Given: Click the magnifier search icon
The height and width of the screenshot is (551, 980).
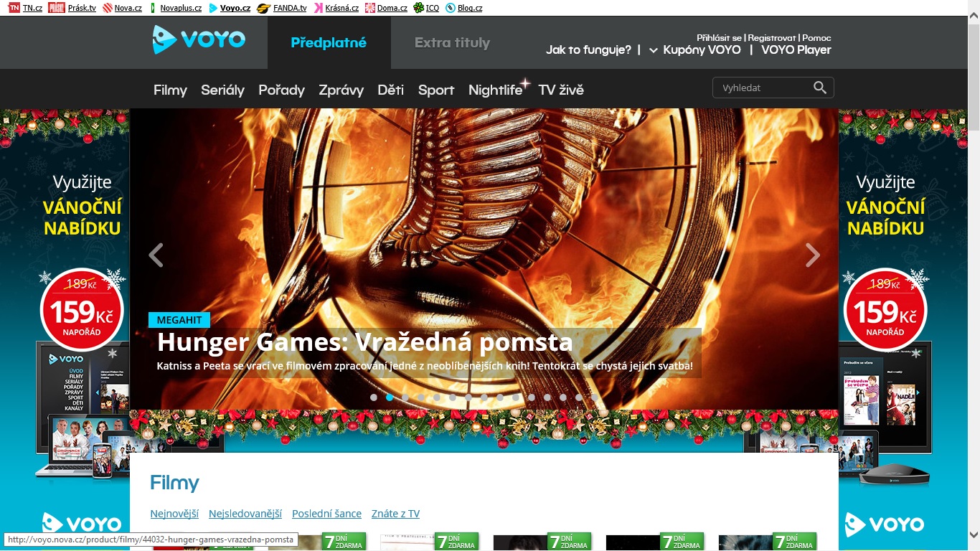Looking at the screenshot, I should click(x=820, y=88).
